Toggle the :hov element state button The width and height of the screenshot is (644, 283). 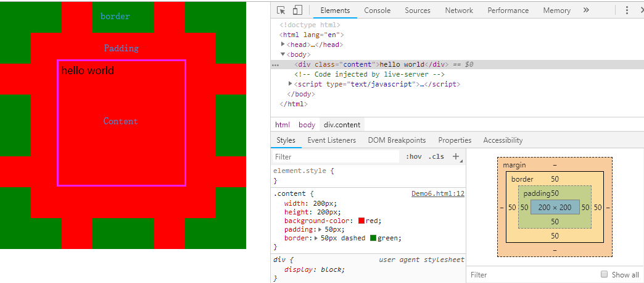413,156
